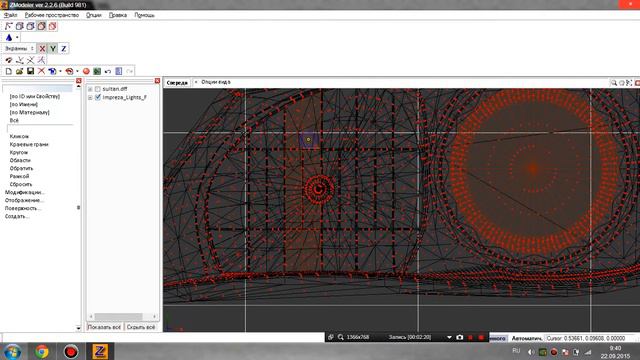
Task: Take a snapshot with recorder camera icon
Action: (x=460, y=337)
